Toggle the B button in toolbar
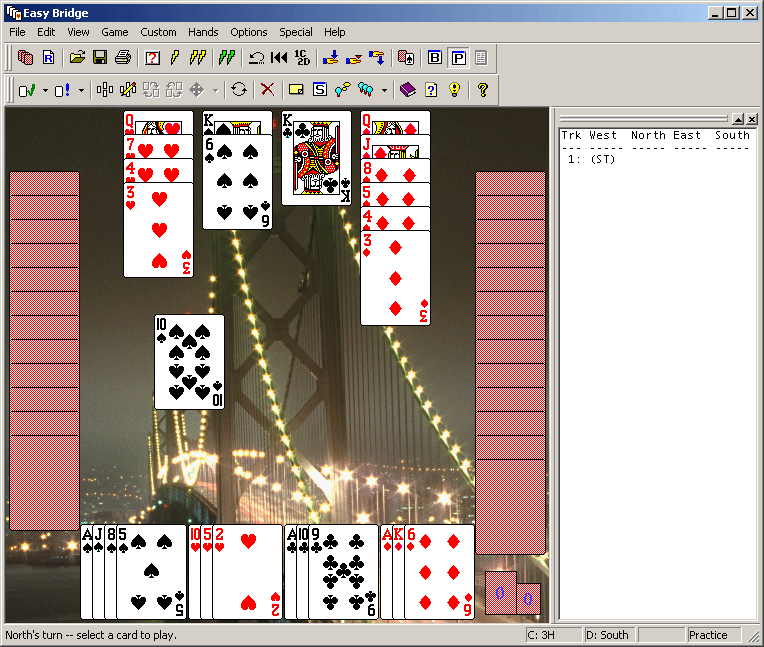The height and width of the screenshot is (647, 764). (435, 58)
